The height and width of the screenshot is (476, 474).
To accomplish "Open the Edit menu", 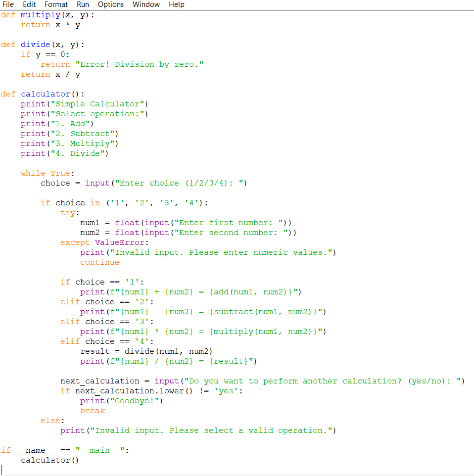I will point(29,4).
